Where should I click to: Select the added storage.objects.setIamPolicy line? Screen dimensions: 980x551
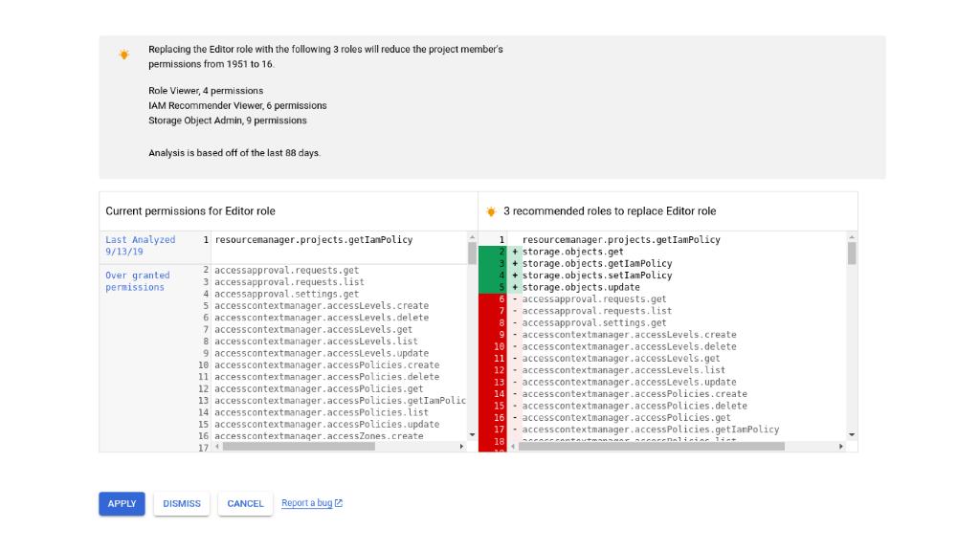(597, 275)
